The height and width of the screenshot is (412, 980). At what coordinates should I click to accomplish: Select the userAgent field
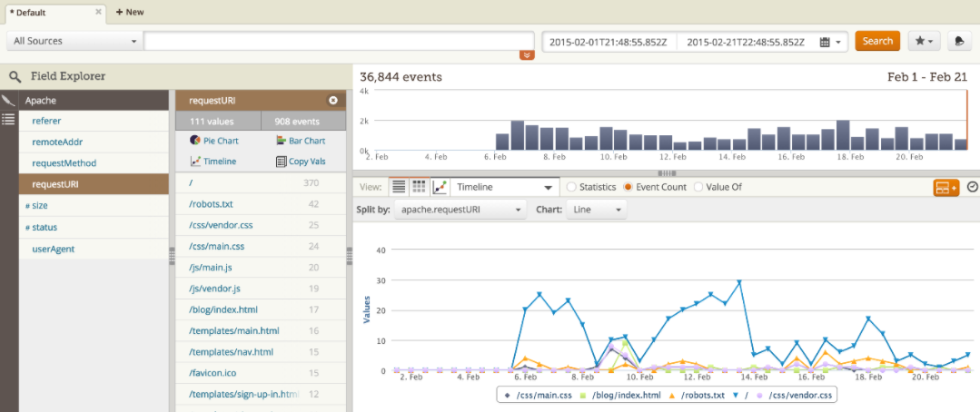[x=94, y=249]
